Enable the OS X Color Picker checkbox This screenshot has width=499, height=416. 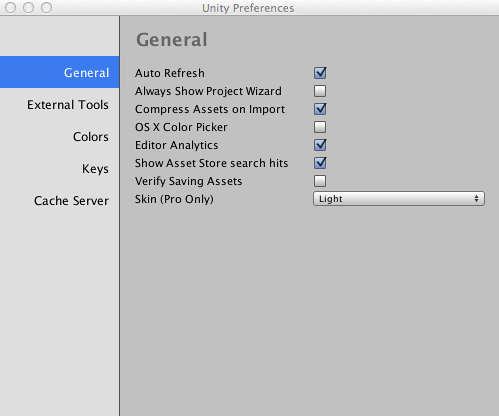coord(320,127)
